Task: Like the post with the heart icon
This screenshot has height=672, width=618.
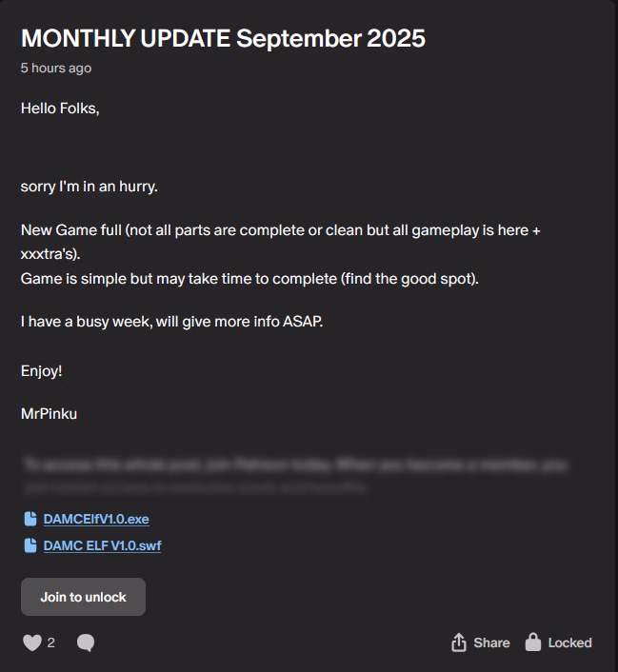Action: [x=31, y=642]
